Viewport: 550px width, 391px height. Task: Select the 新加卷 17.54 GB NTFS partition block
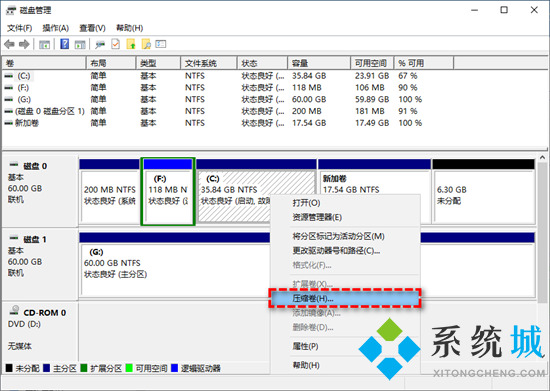[x=375, y=191]
